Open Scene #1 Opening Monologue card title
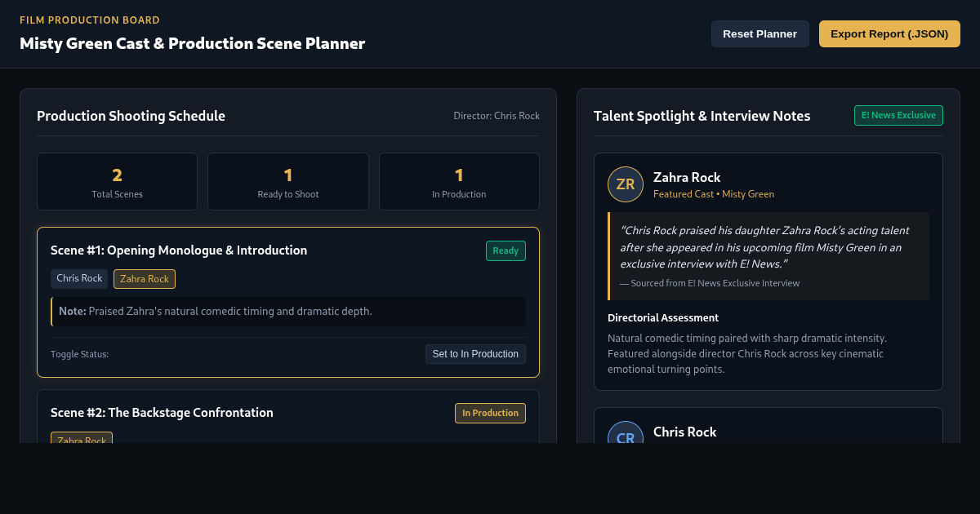Viewport: 980px width, 514px height. pos(179,250)
